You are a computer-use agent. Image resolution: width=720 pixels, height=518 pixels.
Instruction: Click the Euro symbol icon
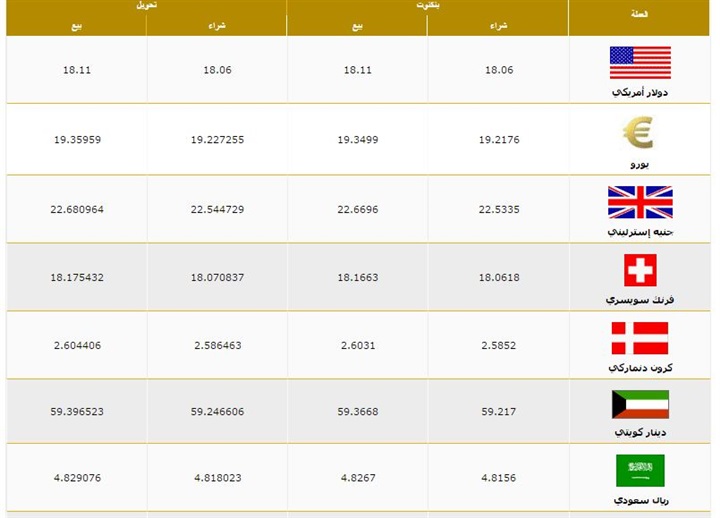(638, 132)
